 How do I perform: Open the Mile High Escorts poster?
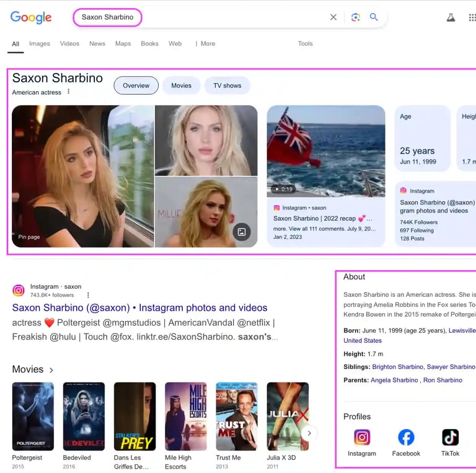point(186,416)
